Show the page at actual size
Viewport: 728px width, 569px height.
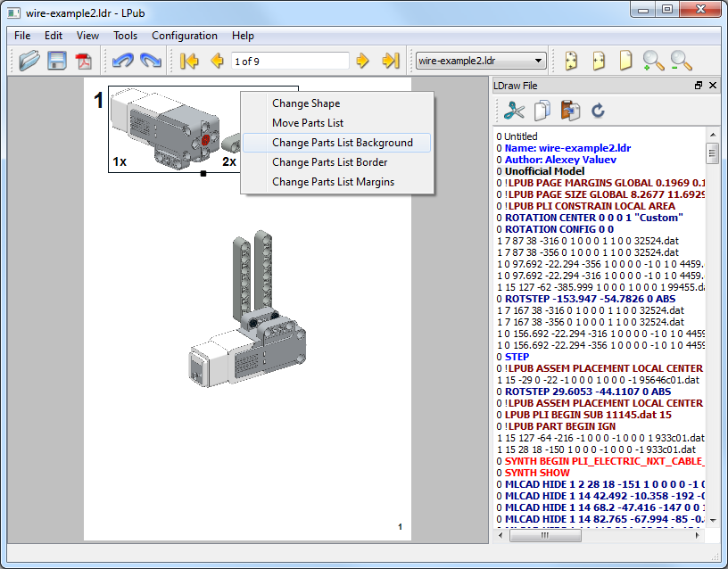click(x=626, y=61)
